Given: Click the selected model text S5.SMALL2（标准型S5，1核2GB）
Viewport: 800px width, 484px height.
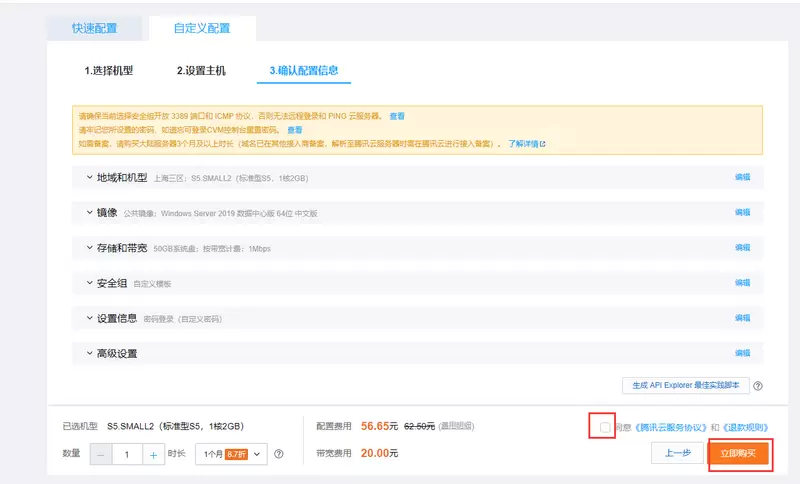Looking at the screenshot, I should [x=176, y=426].
